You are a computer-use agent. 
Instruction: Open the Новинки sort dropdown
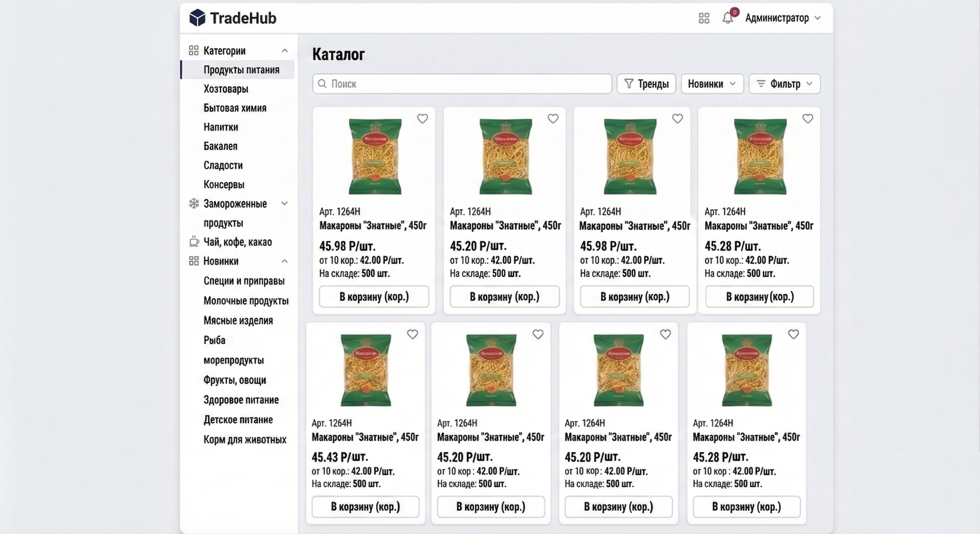tap(712, 84)
